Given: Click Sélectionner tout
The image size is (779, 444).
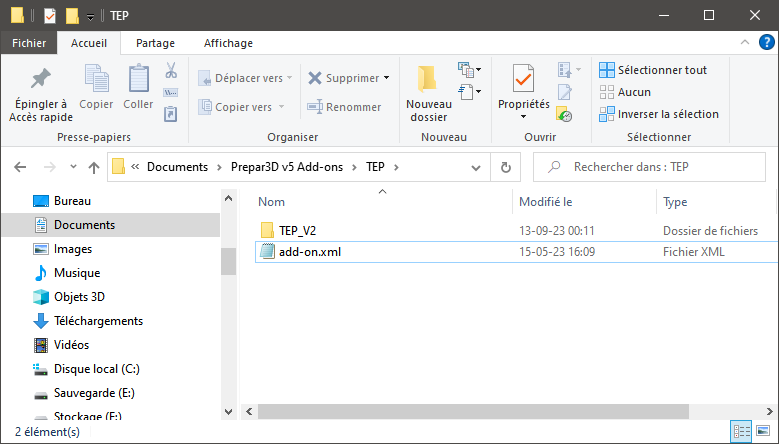Looking at the screenshot, I should [653, 70].
